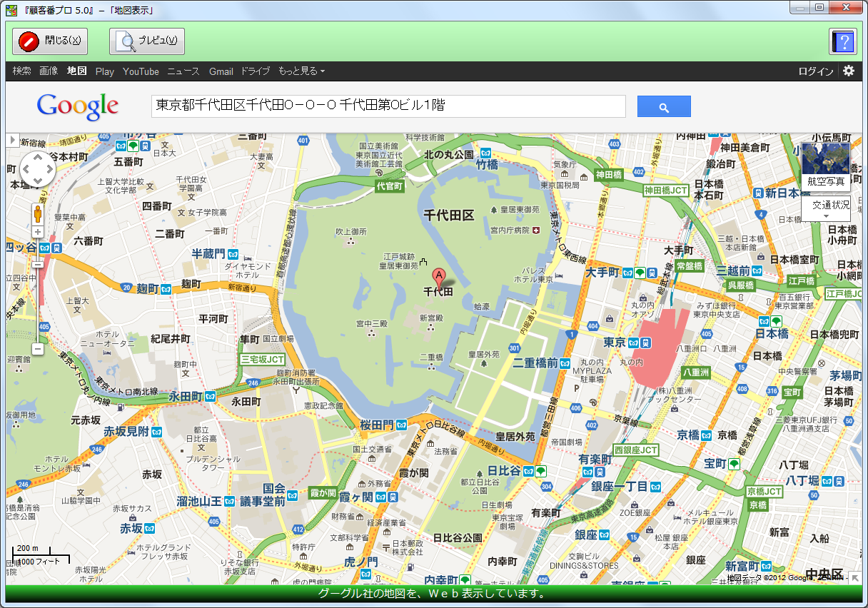Expand the left side panel arrow
The width and height of the screenshot is (868, 608).
click(13, 140)
